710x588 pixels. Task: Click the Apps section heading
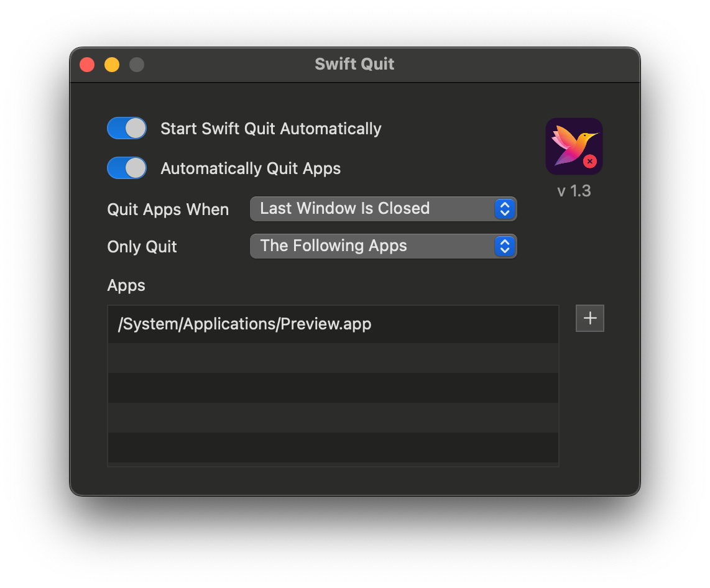click(126, 286)
